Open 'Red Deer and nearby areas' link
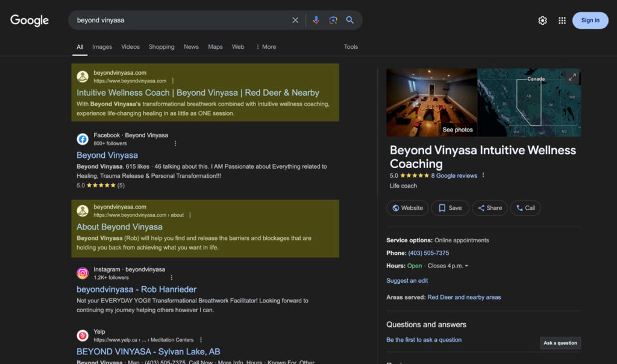The width and height of the screenshot is (617, 364). click(x=465, y=298)
